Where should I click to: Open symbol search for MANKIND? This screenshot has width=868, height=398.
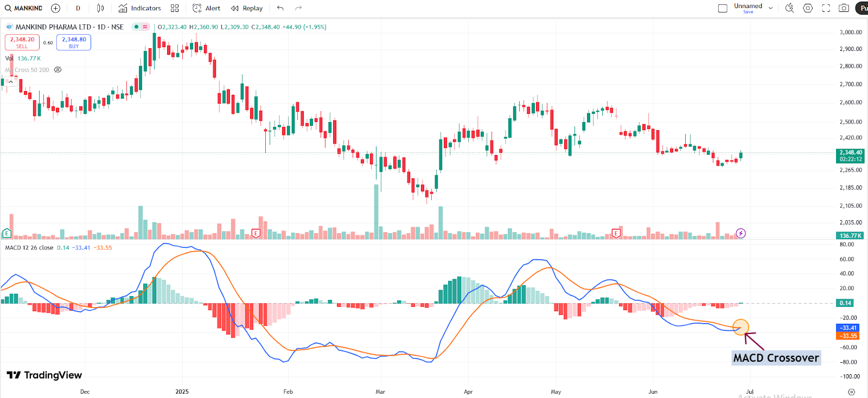[23, 8]
